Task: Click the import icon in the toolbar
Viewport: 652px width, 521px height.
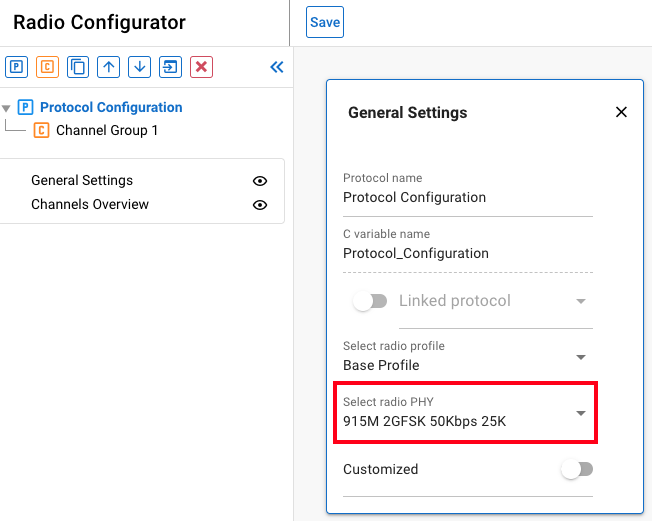Action: click(171, 67)
